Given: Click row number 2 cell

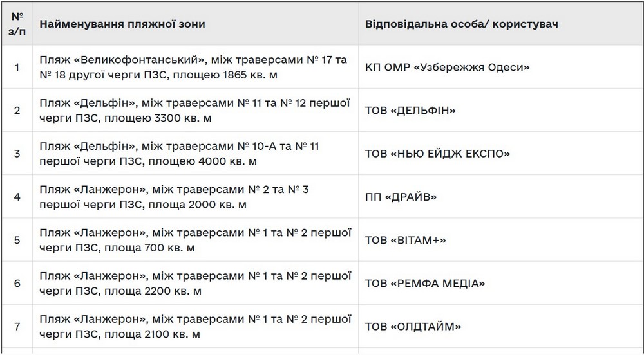Looking at the screenshot, I should (x=17, y=110).
